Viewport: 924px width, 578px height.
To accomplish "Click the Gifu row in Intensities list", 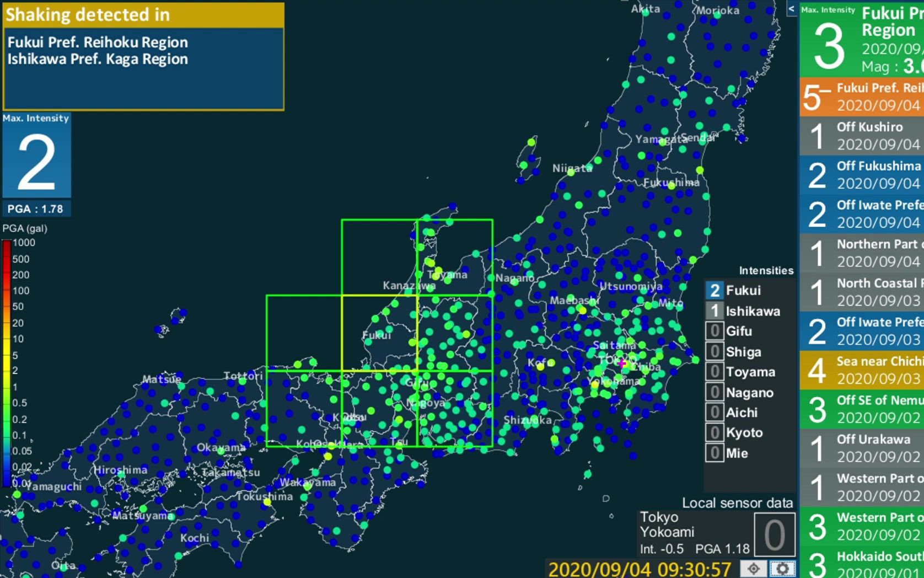I will point(750,331).
